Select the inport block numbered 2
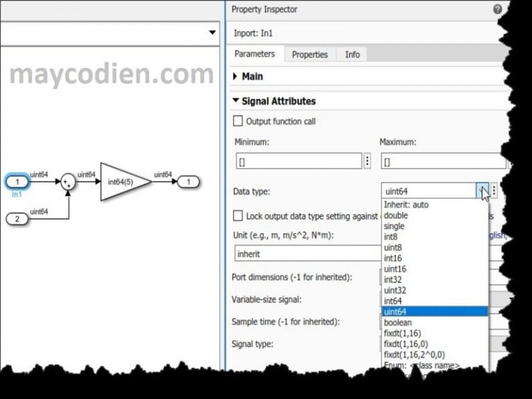Image resolution: width=532 pixels, height=399 pixels. tap(18, 219)
